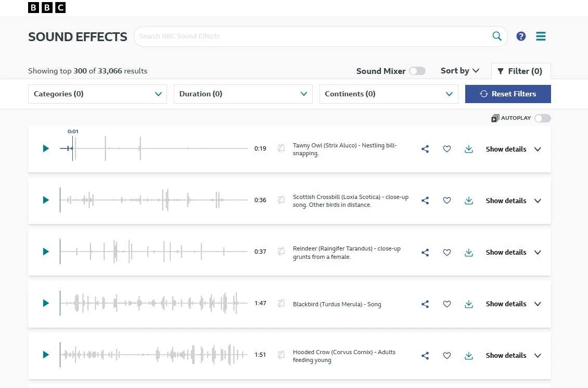588x388 pixels.
Task: Toggle loop icon for Reindeer
Action: click(x=281, y=252)
